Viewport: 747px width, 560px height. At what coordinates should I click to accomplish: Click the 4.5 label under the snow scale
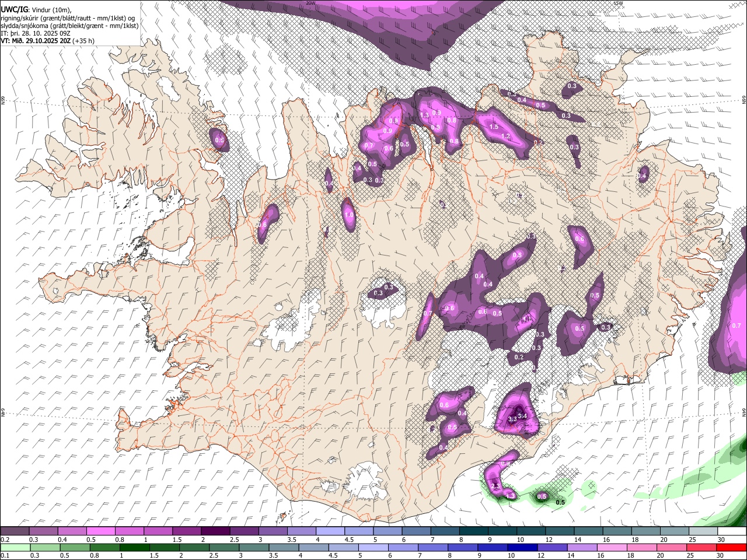349,540
